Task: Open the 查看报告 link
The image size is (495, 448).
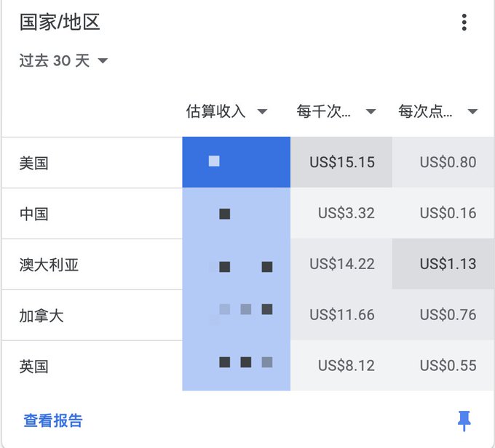Action: coord(53,420)
